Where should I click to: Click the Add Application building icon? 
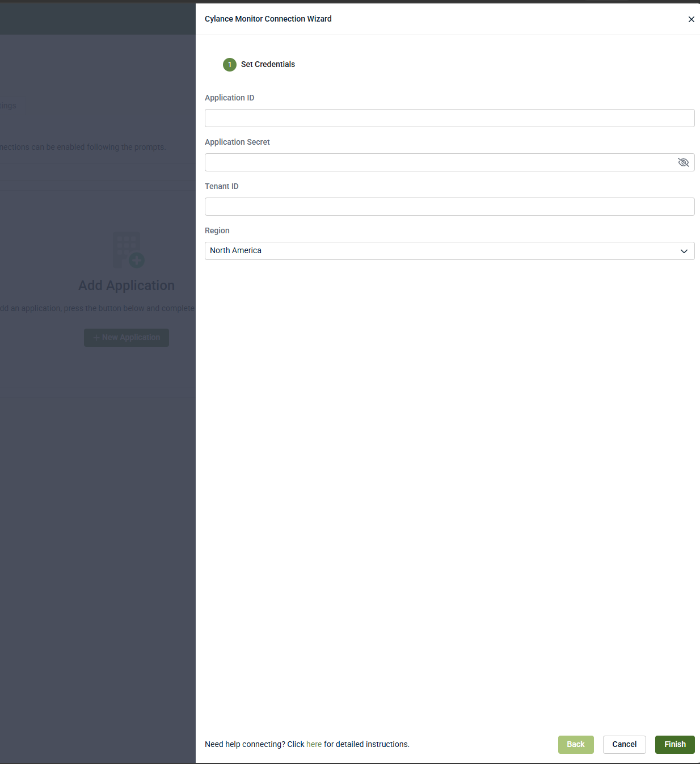click(128, 250)
